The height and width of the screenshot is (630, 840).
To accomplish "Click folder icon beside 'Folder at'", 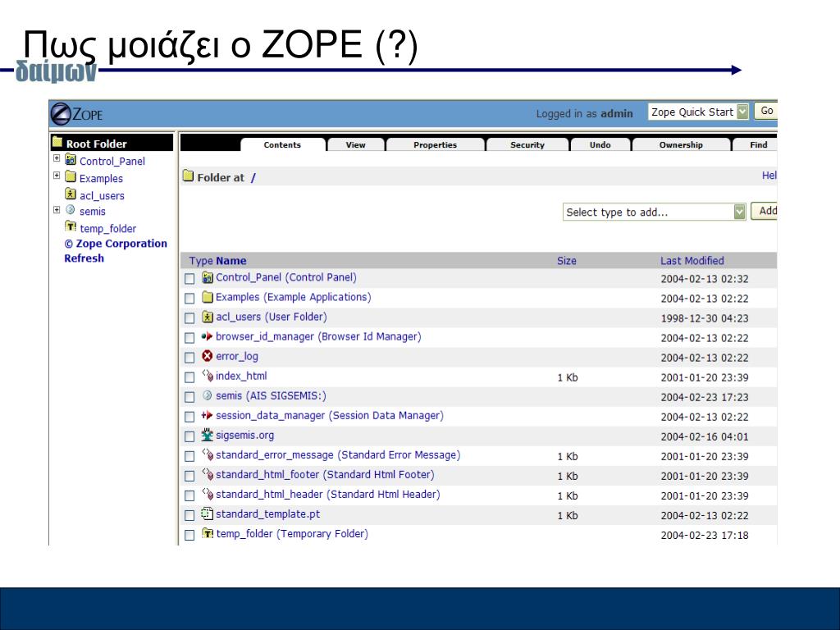I will point(188,176).
